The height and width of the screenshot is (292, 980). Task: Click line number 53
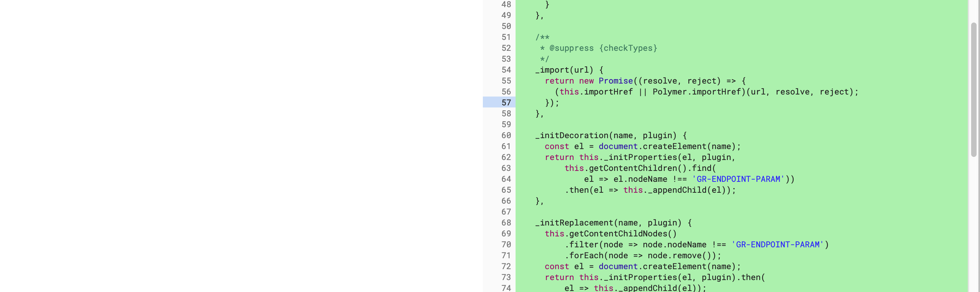(x=506, y=59)
